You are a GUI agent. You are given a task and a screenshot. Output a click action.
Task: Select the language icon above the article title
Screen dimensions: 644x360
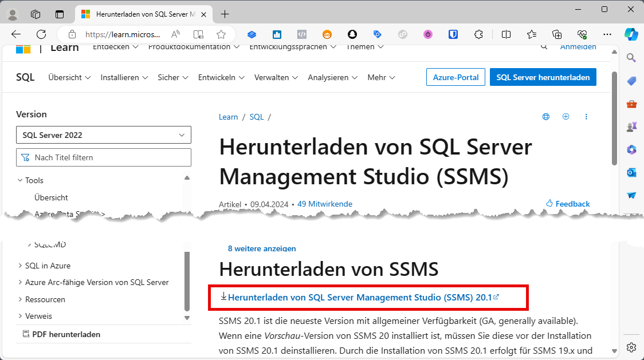click(545, 116)
